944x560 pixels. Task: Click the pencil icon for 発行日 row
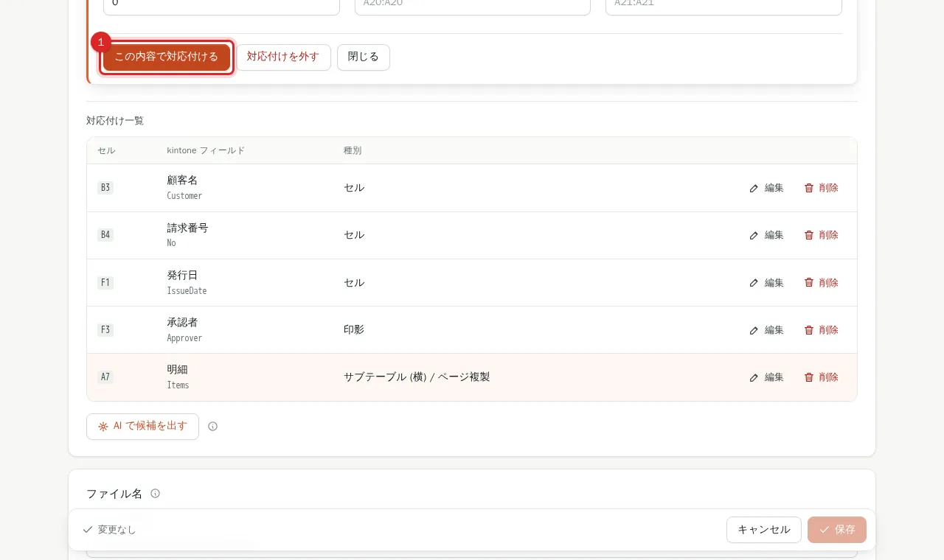(x=754, y=282)
